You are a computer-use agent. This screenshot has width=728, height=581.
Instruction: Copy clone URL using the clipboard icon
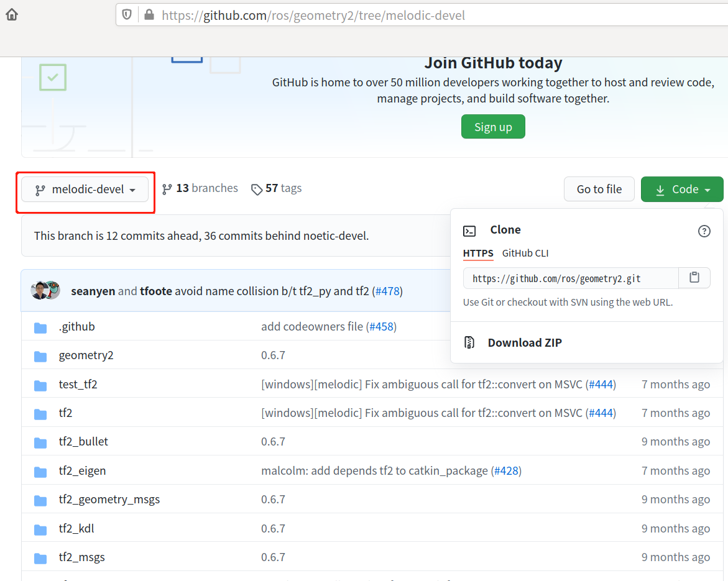[x=694, y=278]
